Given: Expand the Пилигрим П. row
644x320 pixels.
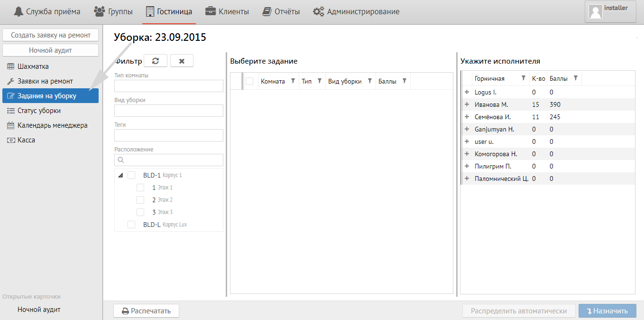Looking at the screenshot, I should 467,166.
